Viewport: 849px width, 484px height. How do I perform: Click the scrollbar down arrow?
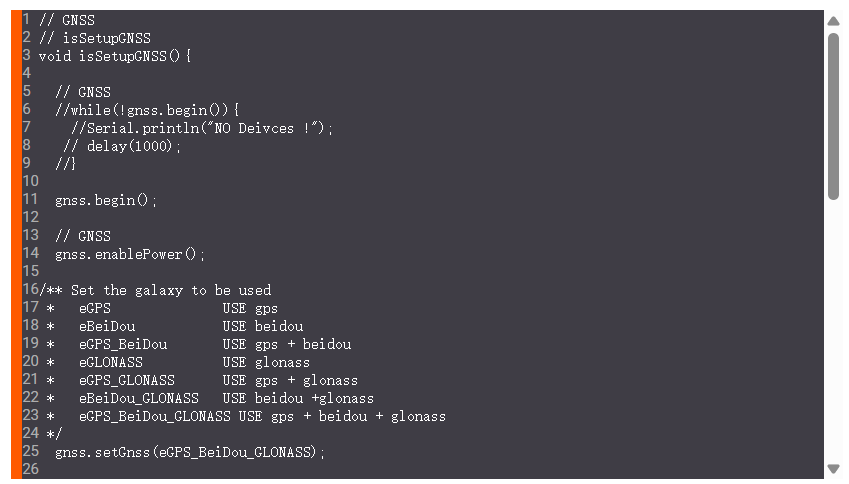click(833, 468)
